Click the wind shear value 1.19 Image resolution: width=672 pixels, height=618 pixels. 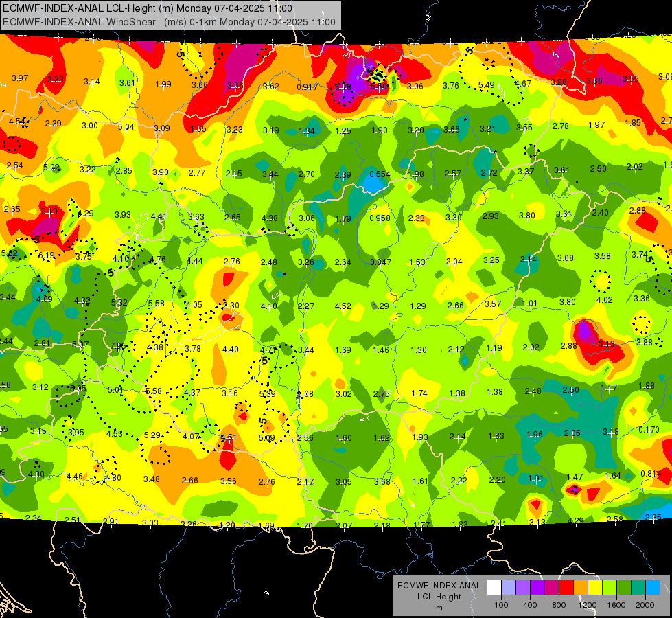(x=494, y=348)
